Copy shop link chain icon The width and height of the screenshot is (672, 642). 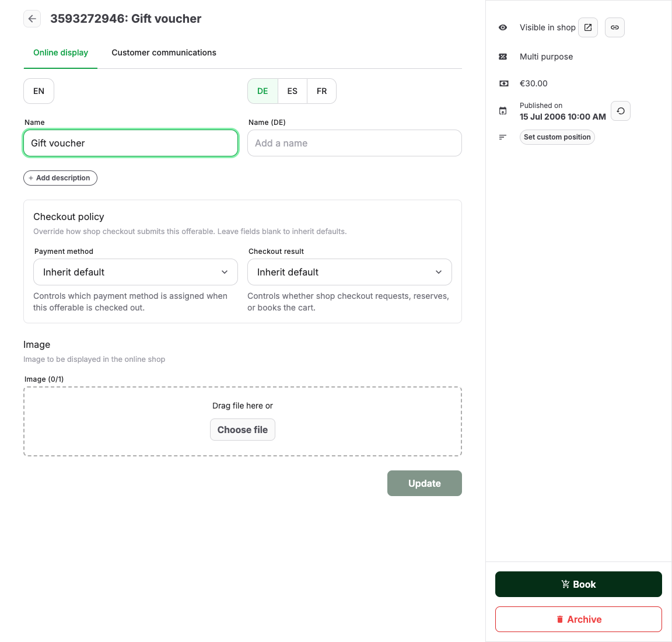(x=615, y=27)
